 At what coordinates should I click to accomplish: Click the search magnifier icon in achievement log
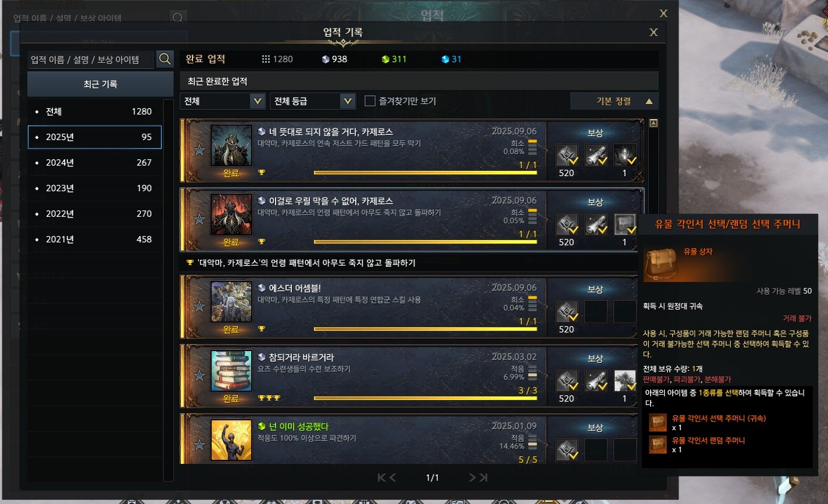point(165,59)
